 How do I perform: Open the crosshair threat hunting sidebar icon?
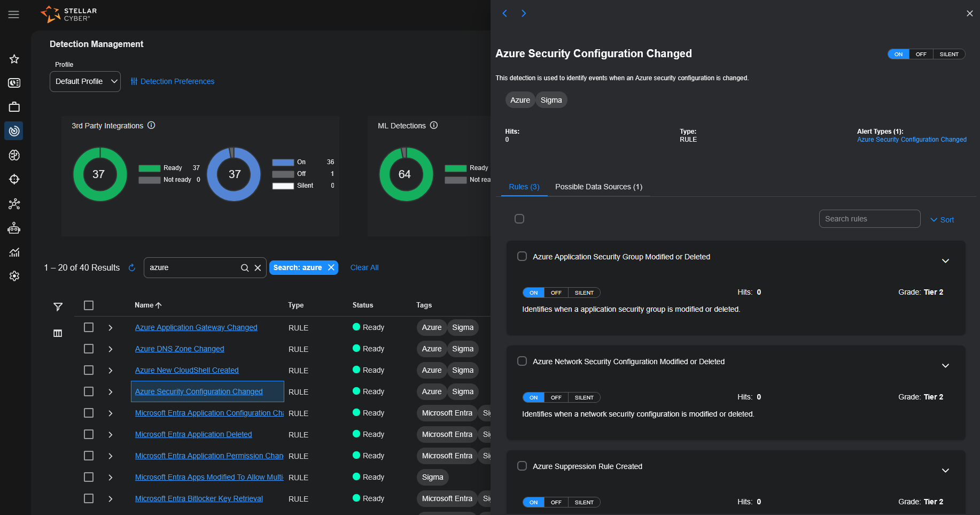click(x=14, y=179)
